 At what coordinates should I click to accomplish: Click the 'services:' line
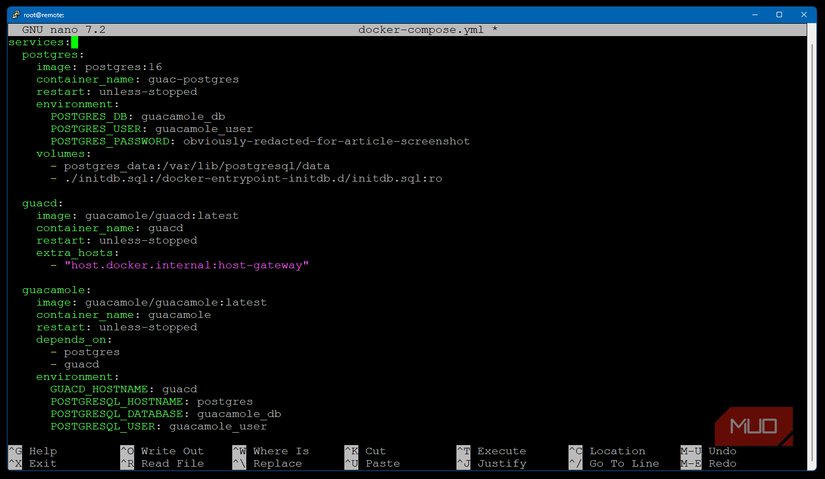(x=39, y=42)
